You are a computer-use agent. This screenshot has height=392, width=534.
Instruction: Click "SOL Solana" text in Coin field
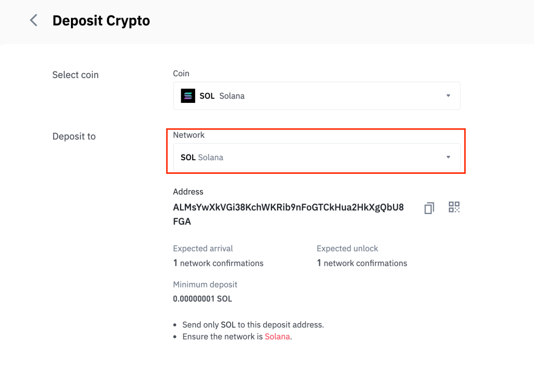tap(222, 96)
